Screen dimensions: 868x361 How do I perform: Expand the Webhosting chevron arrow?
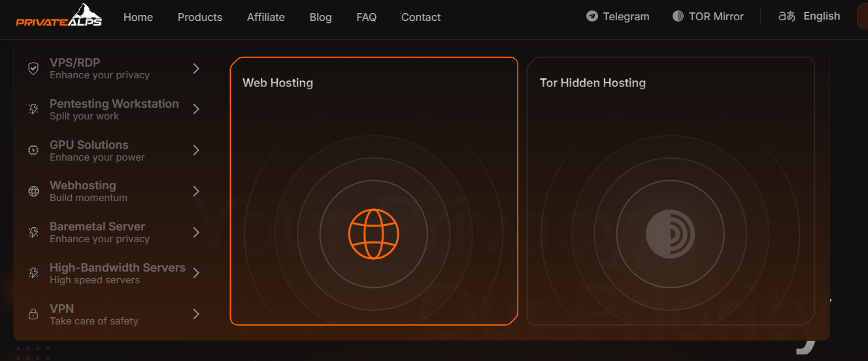coord(196,191)
